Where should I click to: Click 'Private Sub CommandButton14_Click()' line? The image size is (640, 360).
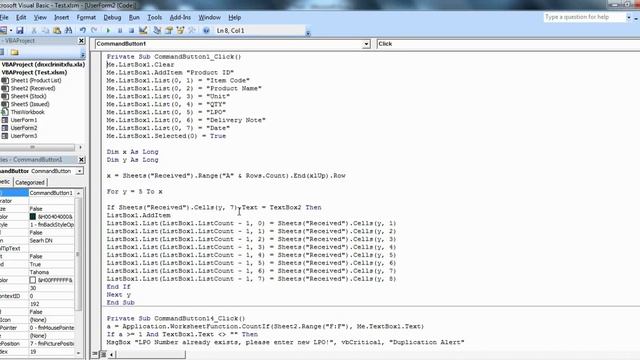176,318
